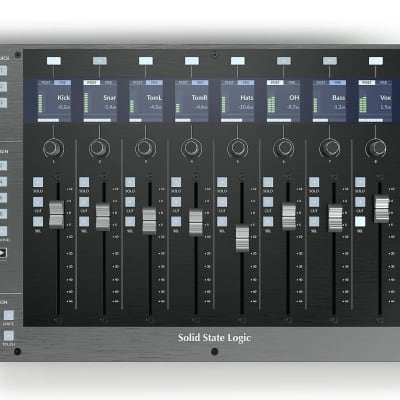Toggle CUT on the TomL channel
The width and height of the screenshot is (400, 400).
(130, 202)
